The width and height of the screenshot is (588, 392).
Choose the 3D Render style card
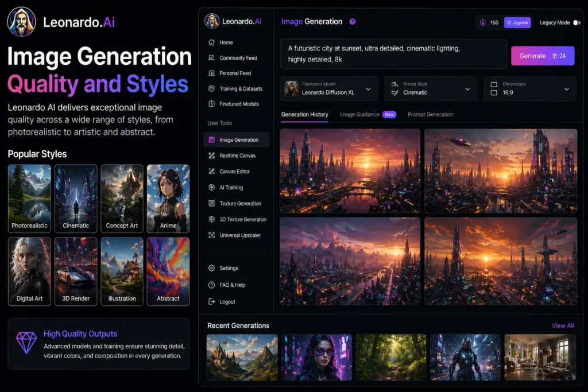coord(76,271)
